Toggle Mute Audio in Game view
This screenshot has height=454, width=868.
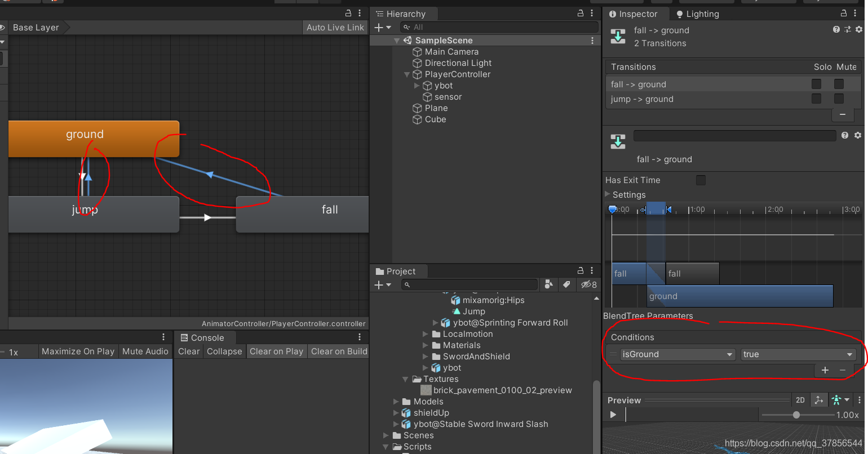[145, 351]
